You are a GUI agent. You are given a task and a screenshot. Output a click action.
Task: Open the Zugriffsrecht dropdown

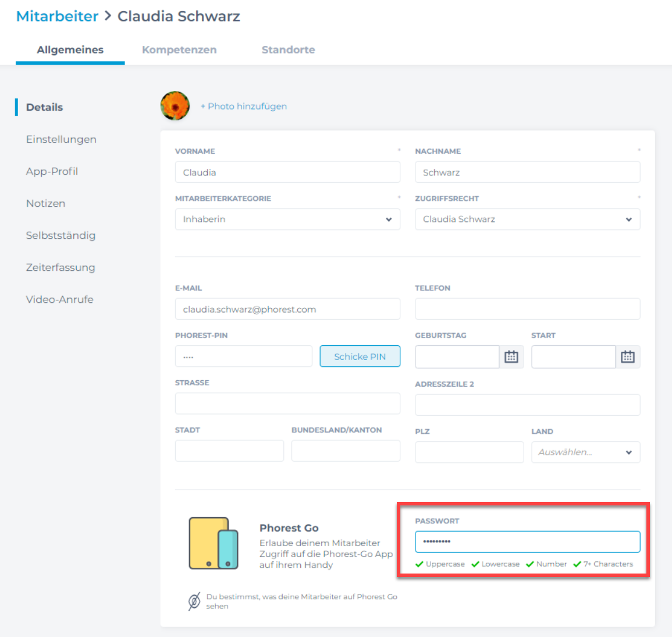tap(527, 220)
